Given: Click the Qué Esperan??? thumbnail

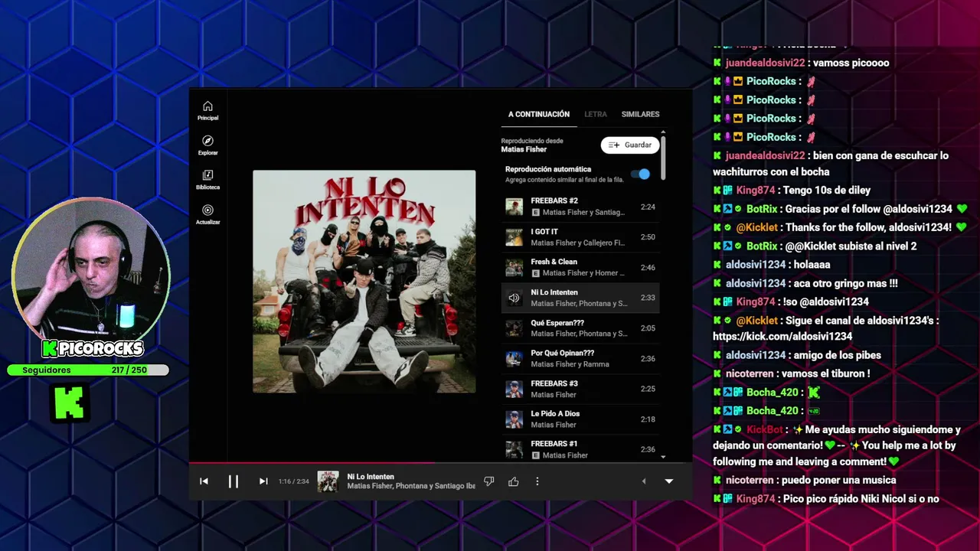Looking at the screenshot, I should [514, 328].
